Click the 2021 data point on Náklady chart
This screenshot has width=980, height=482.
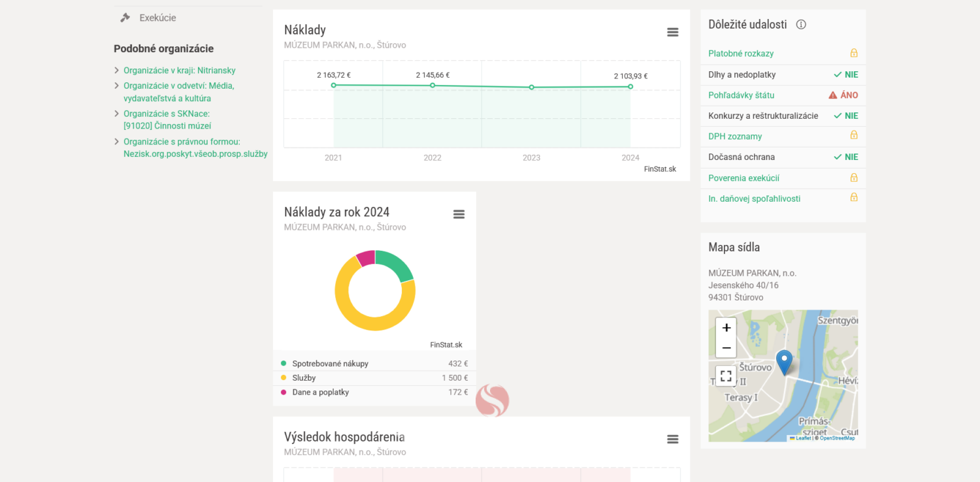[333, 86]
